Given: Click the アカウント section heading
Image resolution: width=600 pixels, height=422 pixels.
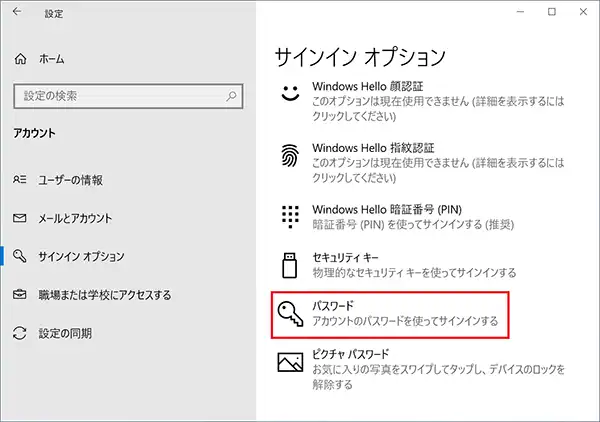Looking at the screenshot, I should point(34,133).
